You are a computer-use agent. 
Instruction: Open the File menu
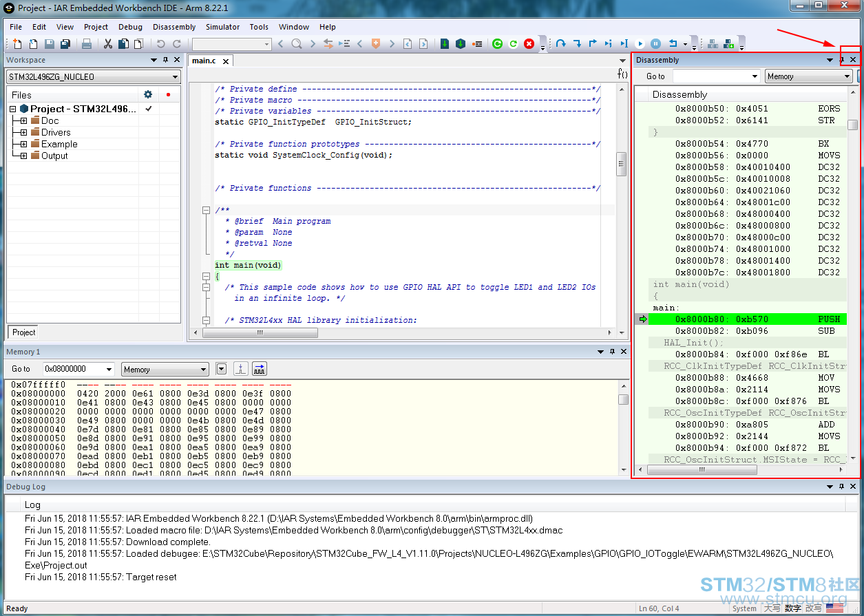pos(16,27)
